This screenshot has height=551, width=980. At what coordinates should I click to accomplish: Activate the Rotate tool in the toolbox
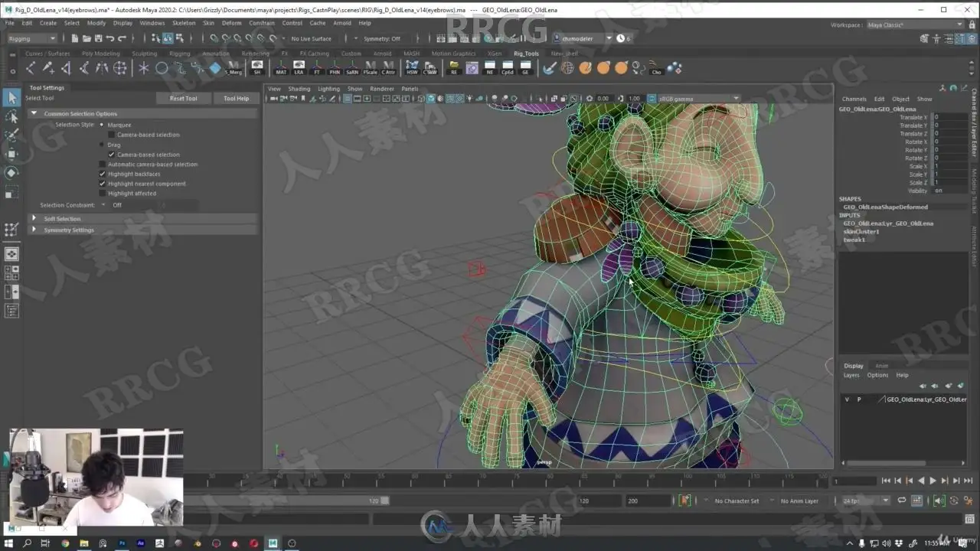point(11,173)
